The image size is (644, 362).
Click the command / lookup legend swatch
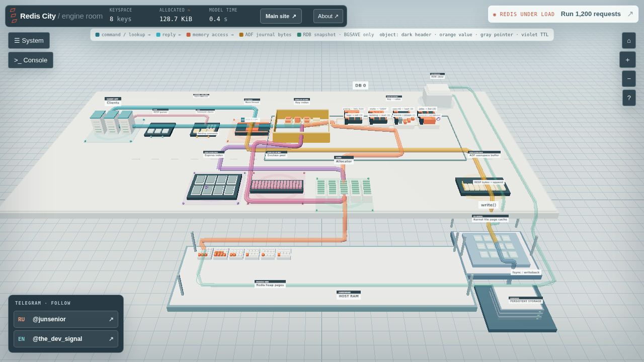[98, 35]
